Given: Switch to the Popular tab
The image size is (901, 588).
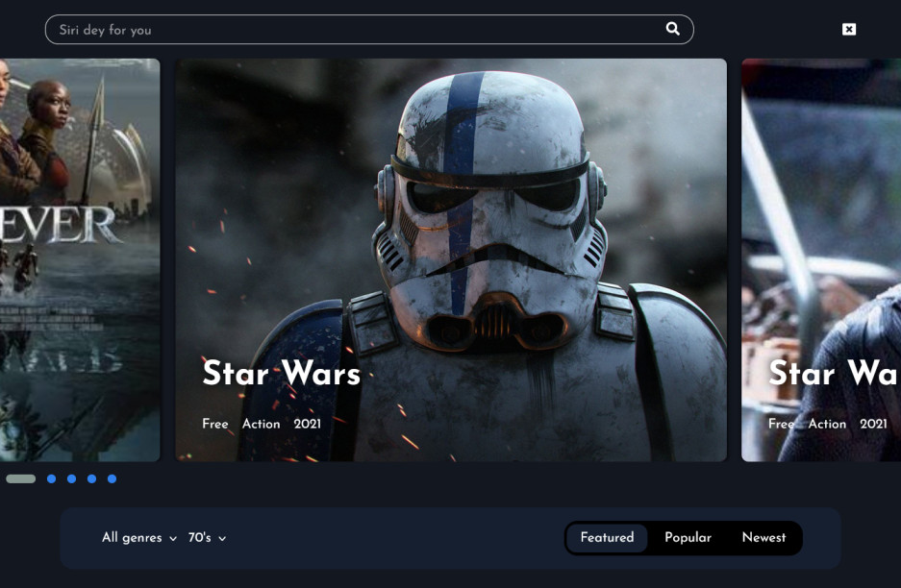Looking at the screenshot, I should tap(688, 537).
